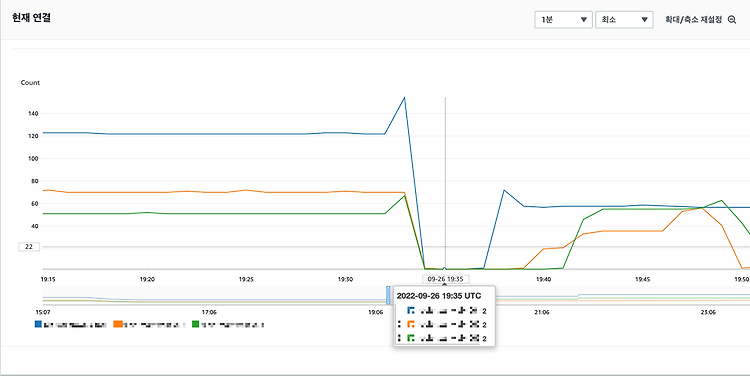Click the 19:30 x-axis label
The width and height of the screenshot is (750, 376).
[x=345, y=279]
